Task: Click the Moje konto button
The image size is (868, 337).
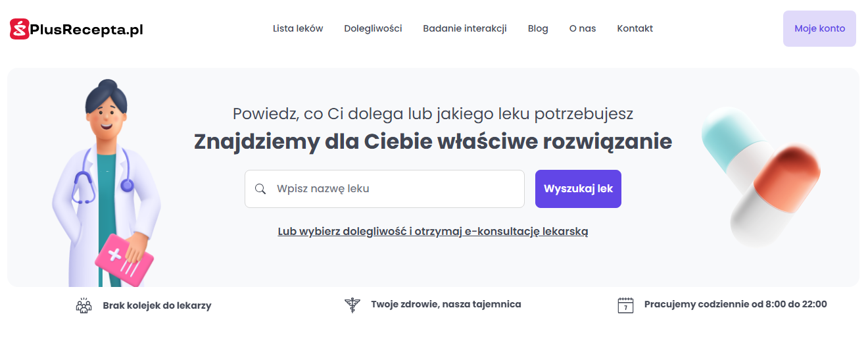Action: (819, 28)
